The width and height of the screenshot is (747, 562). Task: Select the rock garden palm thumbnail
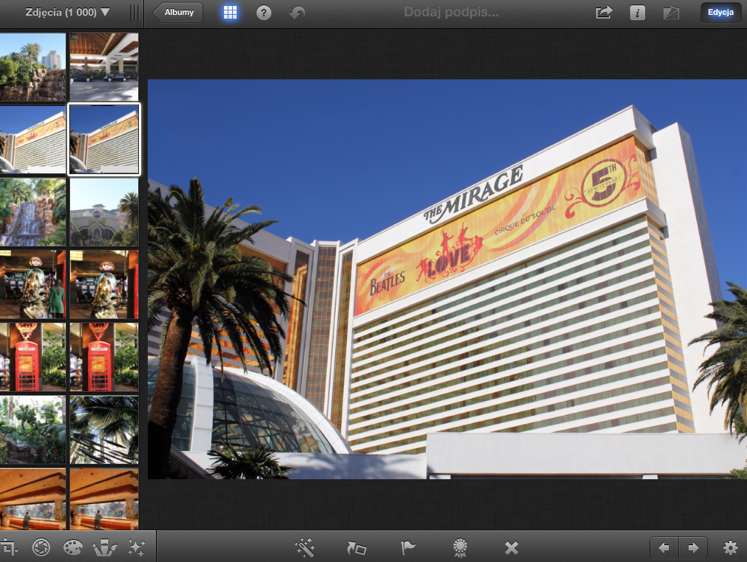coord(32,67)
